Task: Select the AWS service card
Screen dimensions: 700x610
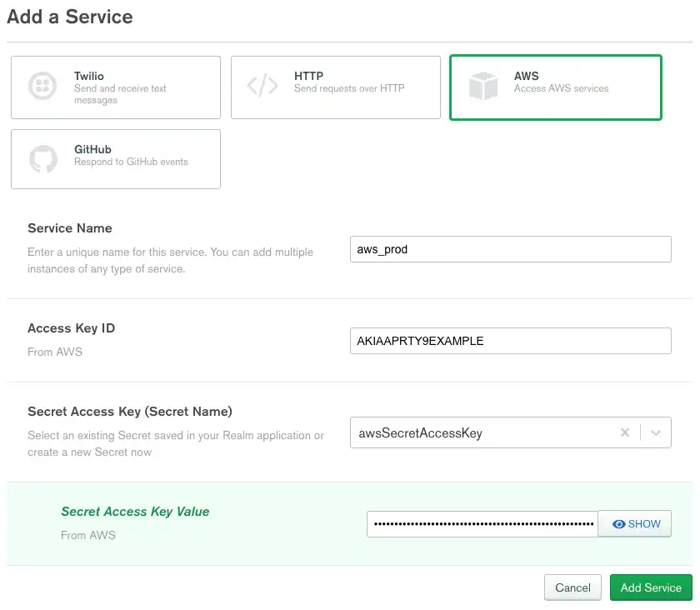Action: point(555,87)
